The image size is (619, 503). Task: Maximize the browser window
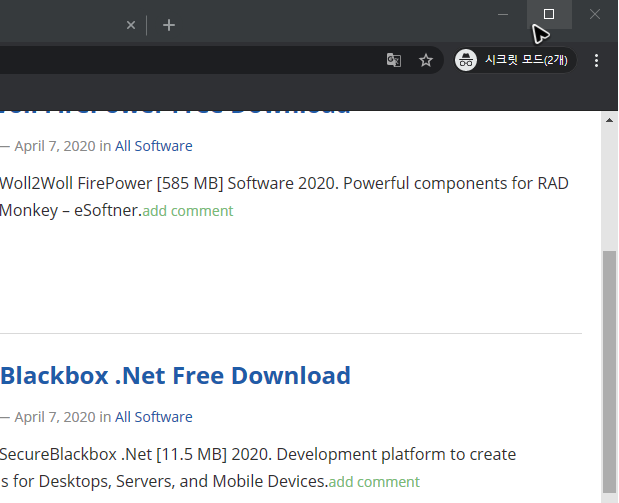(549, 15)
